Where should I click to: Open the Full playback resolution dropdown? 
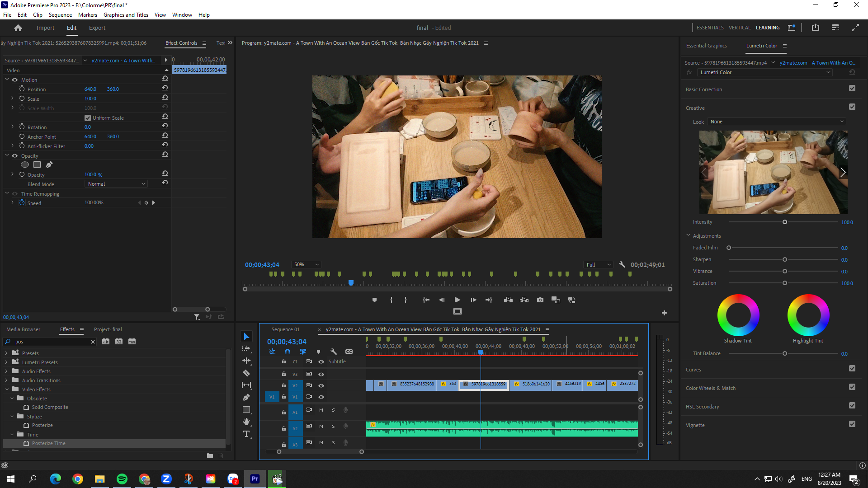pyautogui.click(x=598, y=265)
